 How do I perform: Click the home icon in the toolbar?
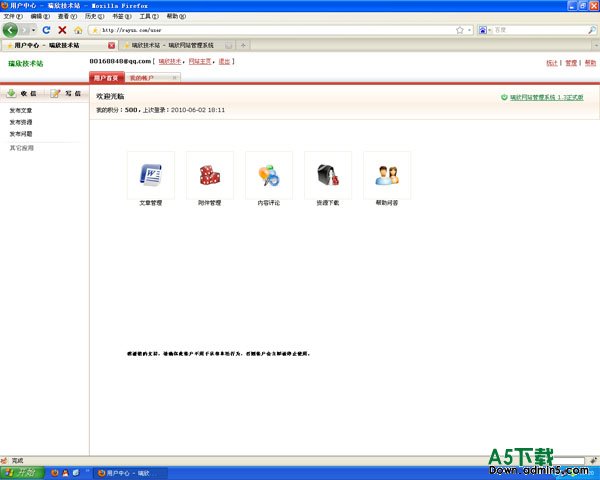(78, 30)
